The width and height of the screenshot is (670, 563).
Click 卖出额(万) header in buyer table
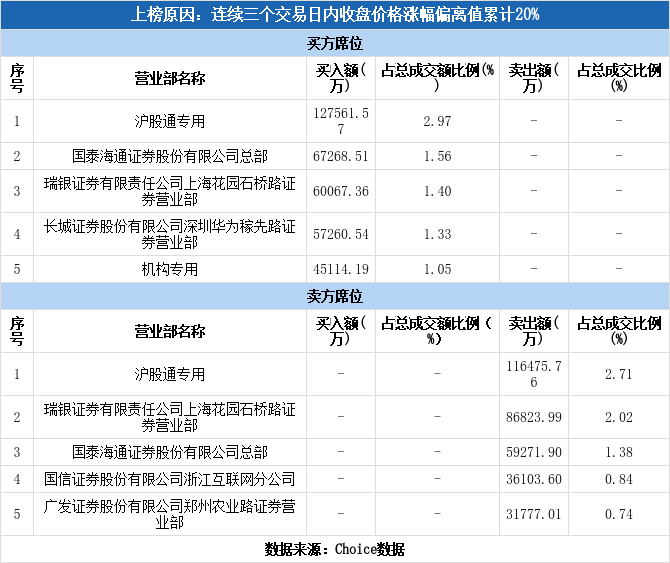coord(534,78)
